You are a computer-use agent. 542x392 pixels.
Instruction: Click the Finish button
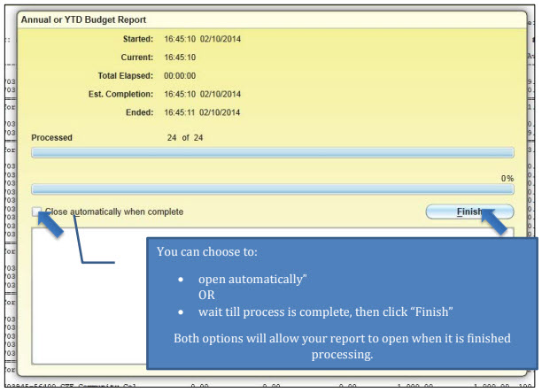[x=469, y=211]
